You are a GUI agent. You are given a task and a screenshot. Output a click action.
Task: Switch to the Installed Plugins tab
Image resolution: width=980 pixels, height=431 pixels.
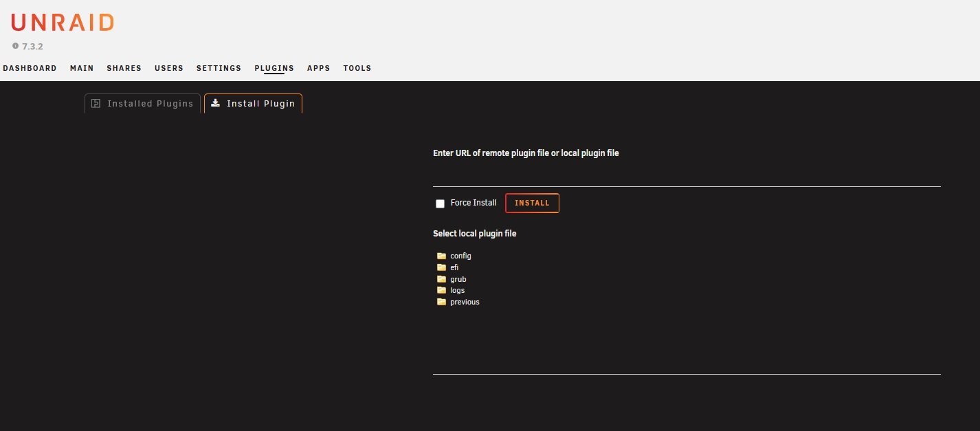143,104
